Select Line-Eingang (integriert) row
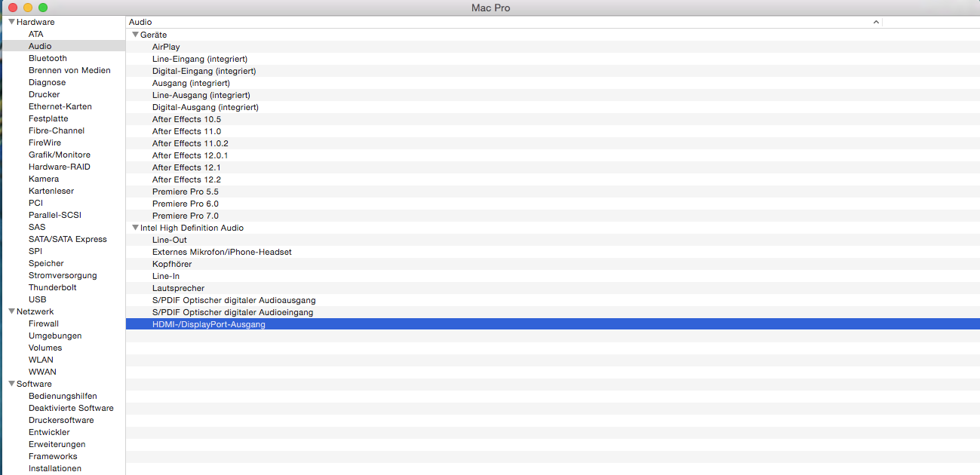Viewport: 980px width, 475px height. pos(552,59)
